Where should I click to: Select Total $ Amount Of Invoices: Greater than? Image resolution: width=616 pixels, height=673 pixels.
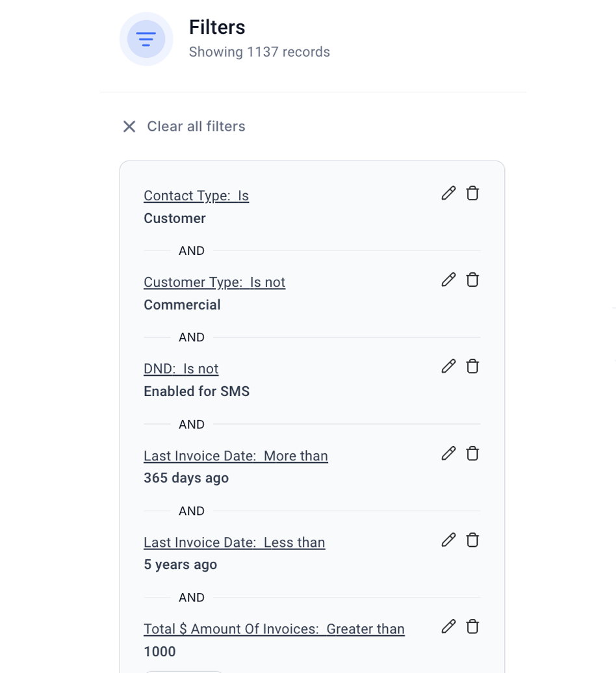click(x=274, y=629)
